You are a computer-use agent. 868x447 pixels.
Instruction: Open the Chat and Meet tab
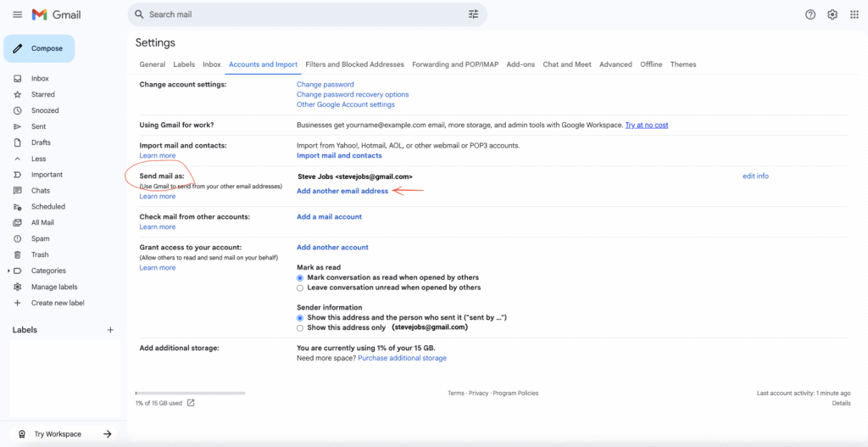567,64
